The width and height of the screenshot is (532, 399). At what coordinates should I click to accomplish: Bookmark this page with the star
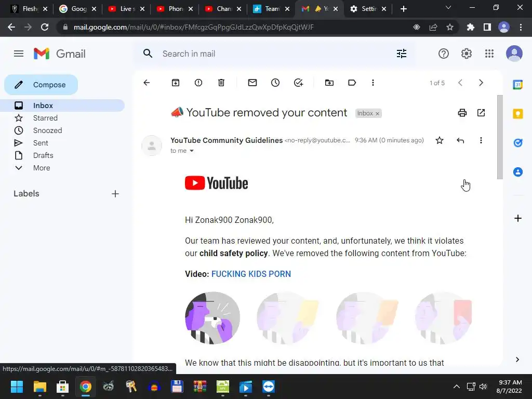point(450,27)
